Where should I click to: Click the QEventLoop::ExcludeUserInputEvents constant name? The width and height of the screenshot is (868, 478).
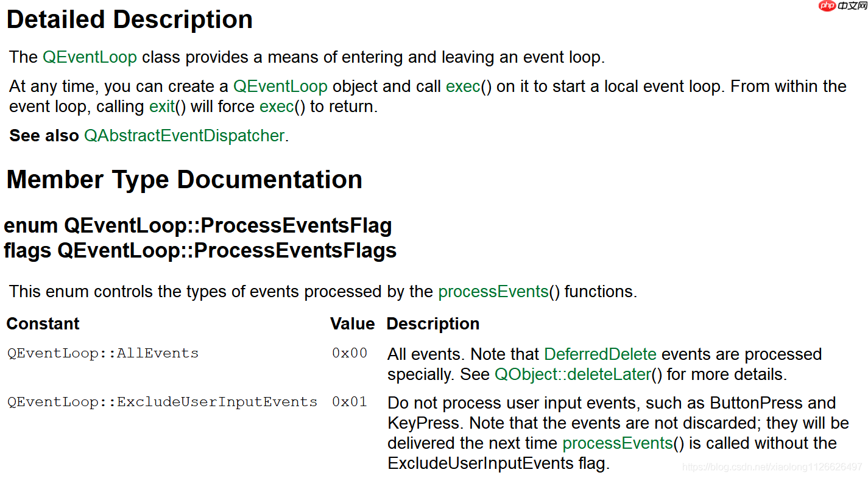162,402
